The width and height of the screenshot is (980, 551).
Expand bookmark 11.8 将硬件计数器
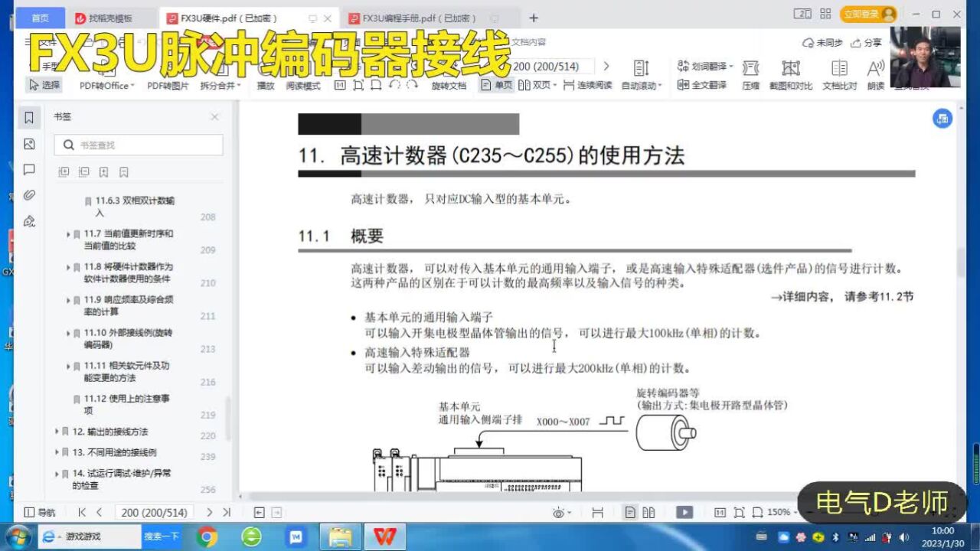click(68, 267)
